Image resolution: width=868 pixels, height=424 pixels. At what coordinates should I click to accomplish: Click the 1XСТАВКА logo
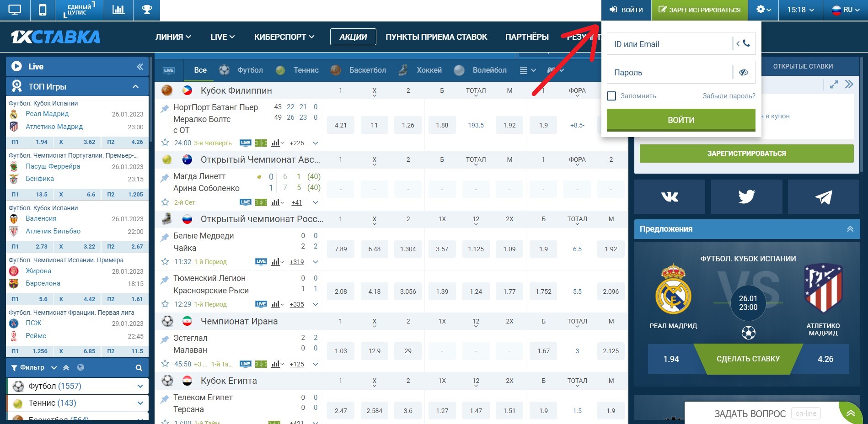pyautogui.click(x=55, y=37)
